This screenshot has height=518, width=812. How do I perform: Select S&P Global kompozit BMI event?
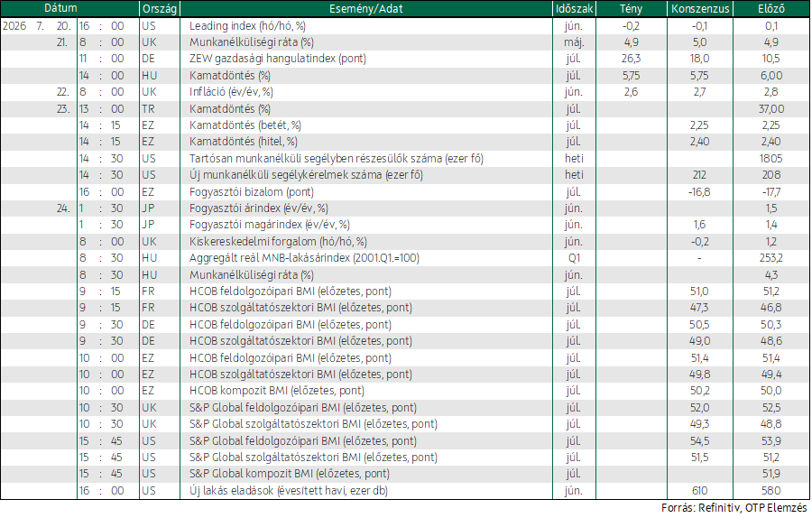click(289, 474)
